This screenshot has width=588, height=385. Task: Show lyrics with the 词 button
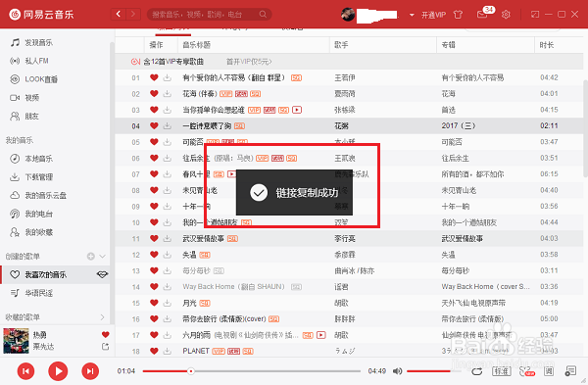[549, 371]
